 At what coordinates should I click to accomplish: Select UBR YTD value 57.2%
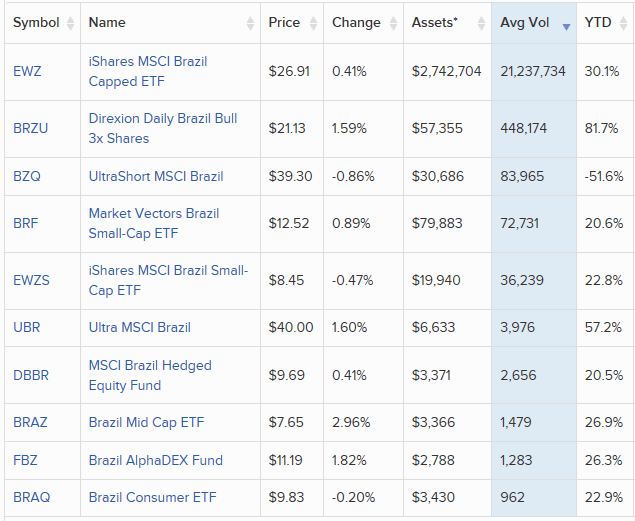603,327
